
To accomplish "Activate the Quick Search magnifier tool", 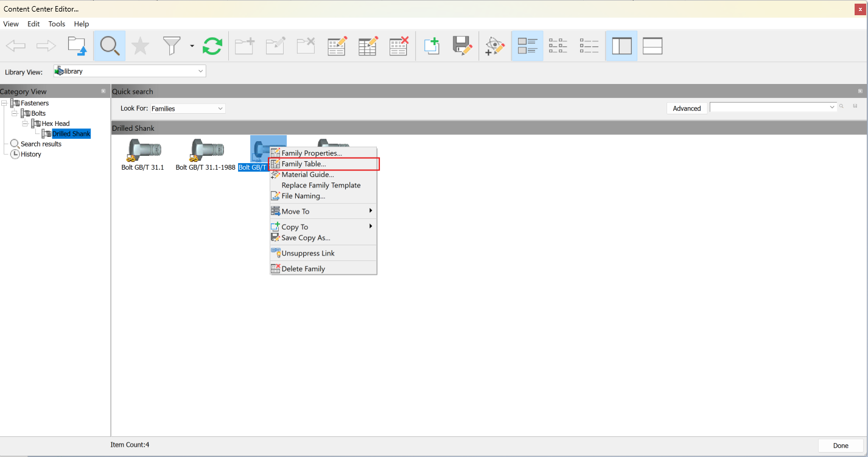I will pyautogui.click(x=110, y=46).
